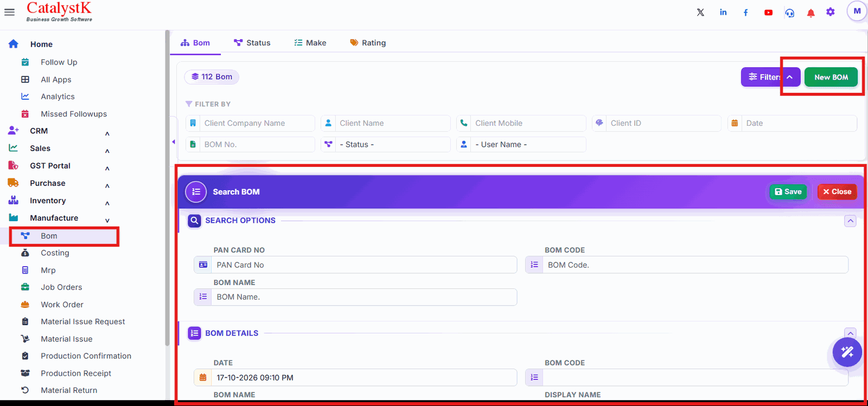
Task: Click the support headset icon
Action: [x=789, y=12]
